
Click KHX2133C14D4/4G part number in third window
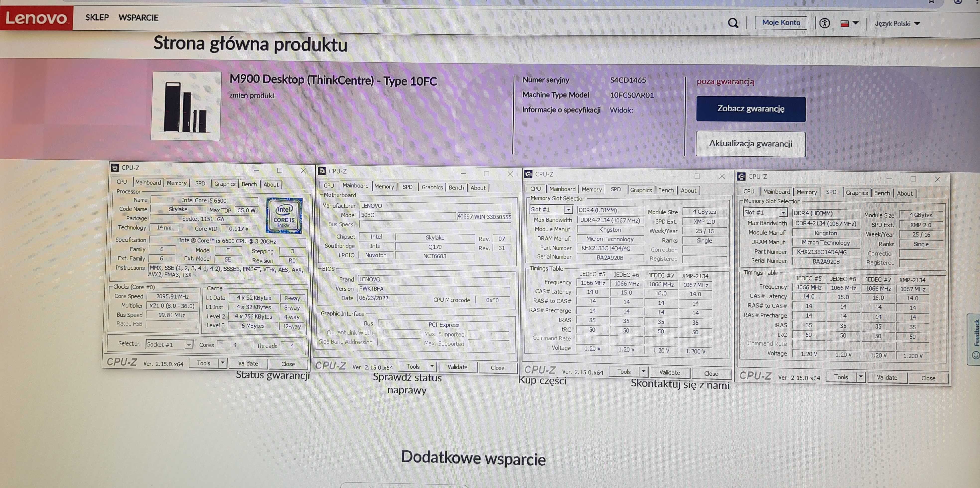coord(610,248)
